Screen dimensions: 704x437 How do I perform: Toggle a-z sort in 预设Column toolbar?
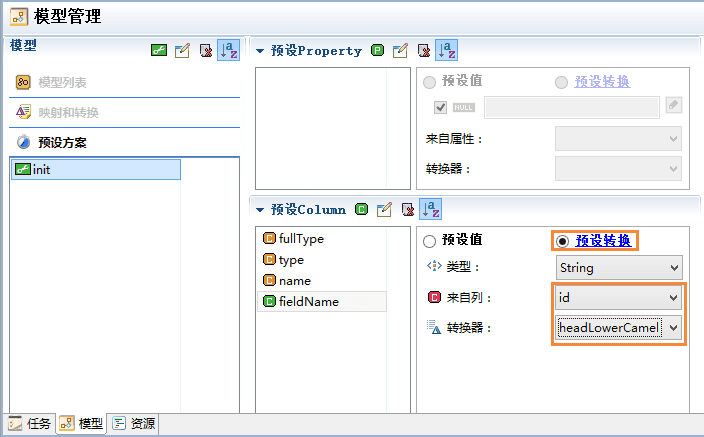tap(431, 209)
